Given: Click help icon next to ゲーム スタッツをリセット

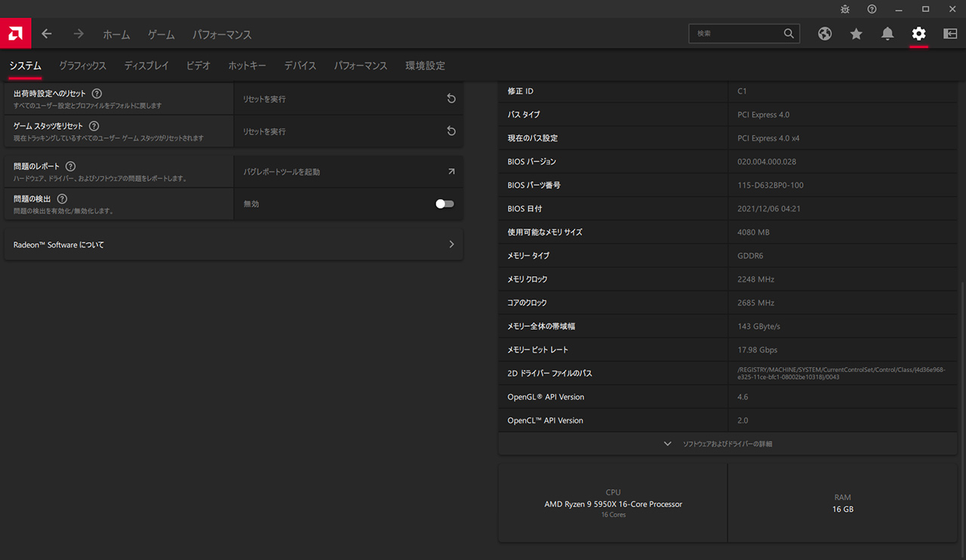Looking at the screenshot, I should [94, 126].
